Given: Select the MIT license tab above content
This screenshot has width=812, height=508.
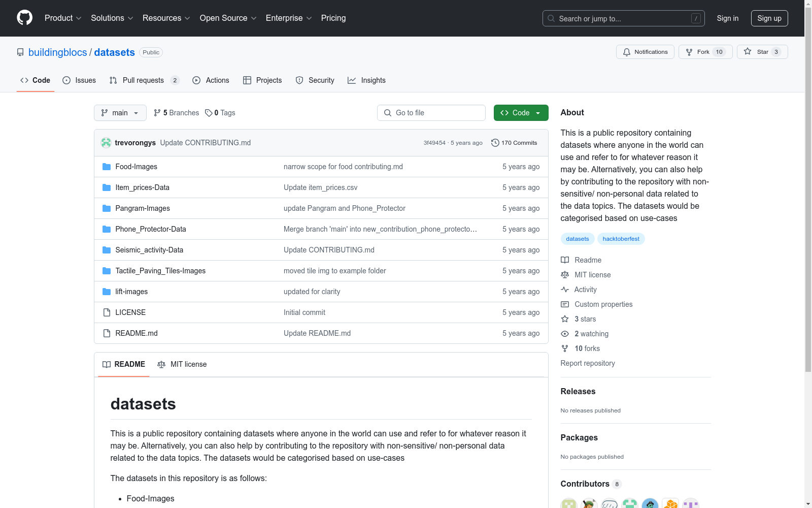Looking at the screenshot, I should click(x=182, y=364).
